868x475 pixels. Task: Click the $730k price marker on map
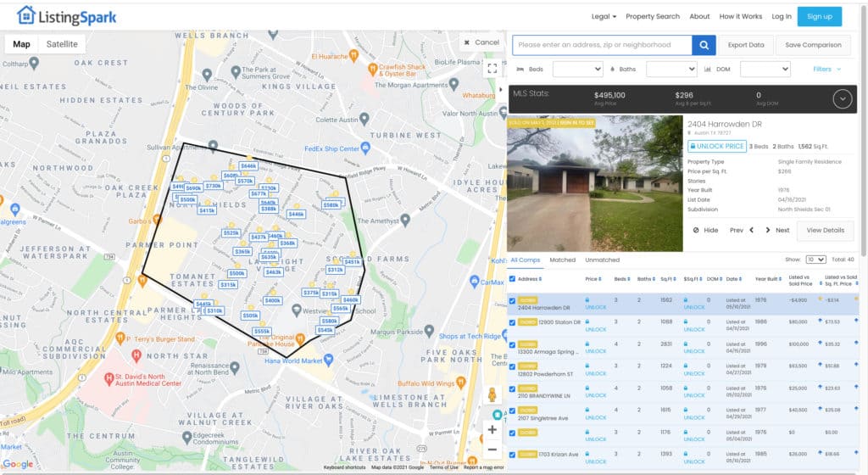pyautogui.click(x=213, y=186)
